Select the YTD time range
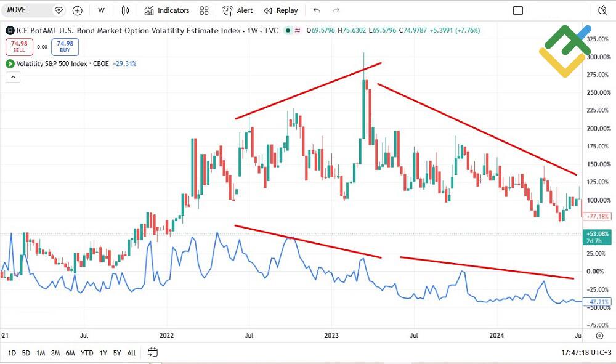The height and width of the screenshot is (364, 616). 87,353
